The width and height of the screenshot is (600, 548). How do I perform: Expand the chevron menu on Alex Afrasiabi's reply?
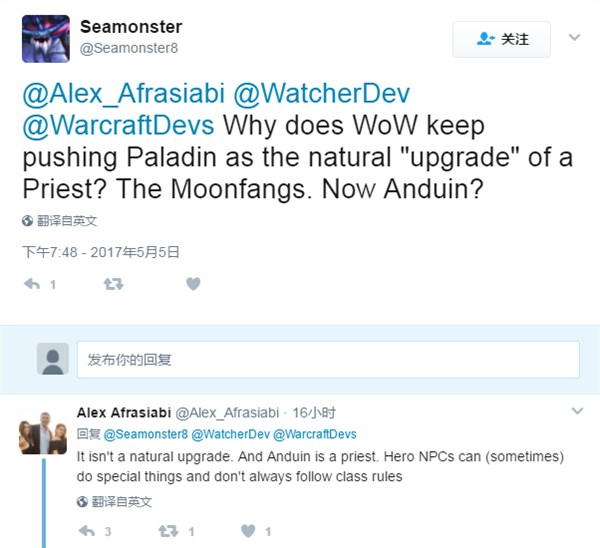click(577, 411)
